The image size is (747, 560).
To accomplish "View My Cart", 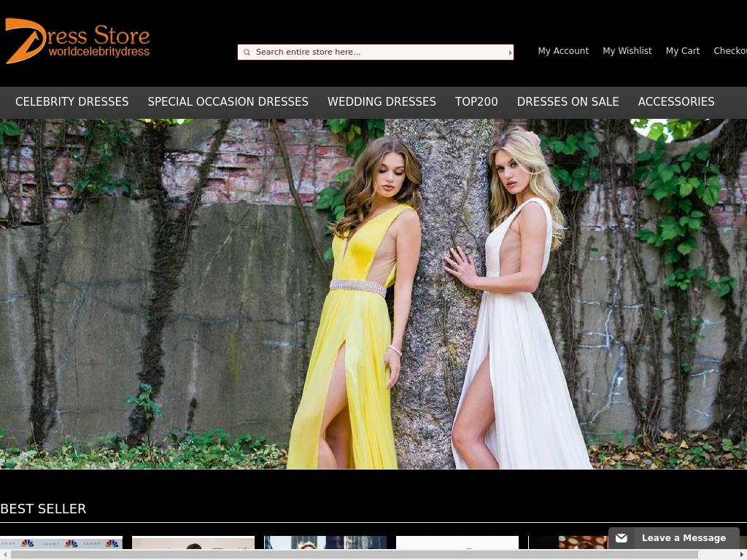I will pyautogui.click(x=682, y=51).
